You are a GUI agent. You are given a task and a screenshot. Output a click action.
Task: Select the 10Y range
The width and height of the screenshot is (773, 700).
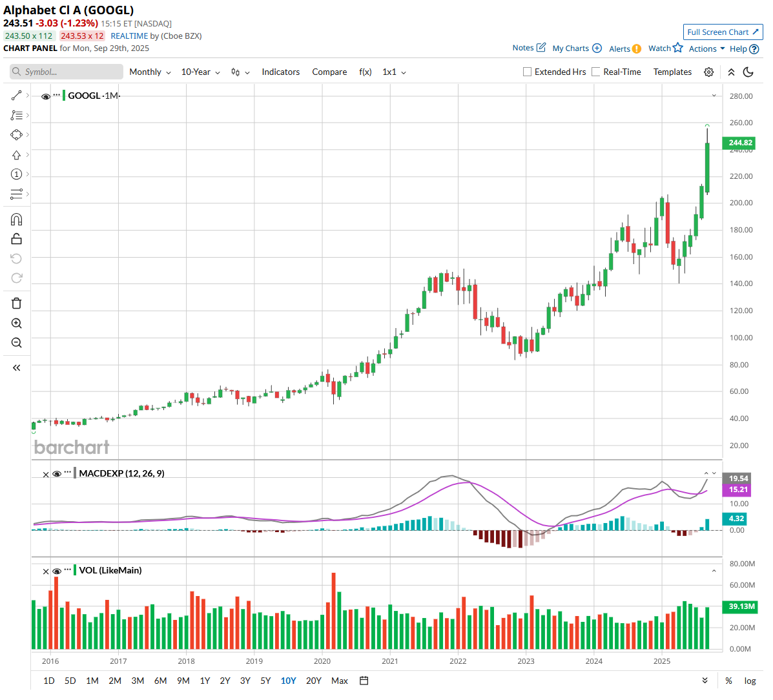[x=289, y=681]
